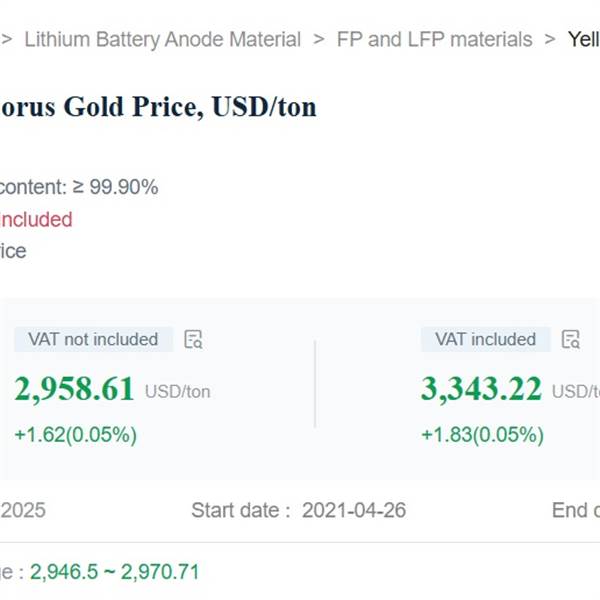This screenshot has width=600, height=600.
Task: Click the partially visible 'Yell' breadcrumb item
Action: click(583, 40)
